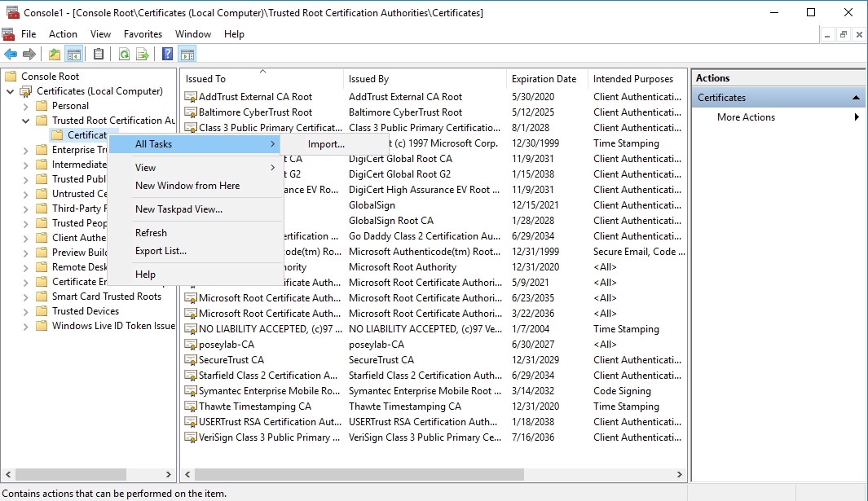
Task: Expand the More Actions arrow
Action: pyautogui.click(x=856, y=116)
